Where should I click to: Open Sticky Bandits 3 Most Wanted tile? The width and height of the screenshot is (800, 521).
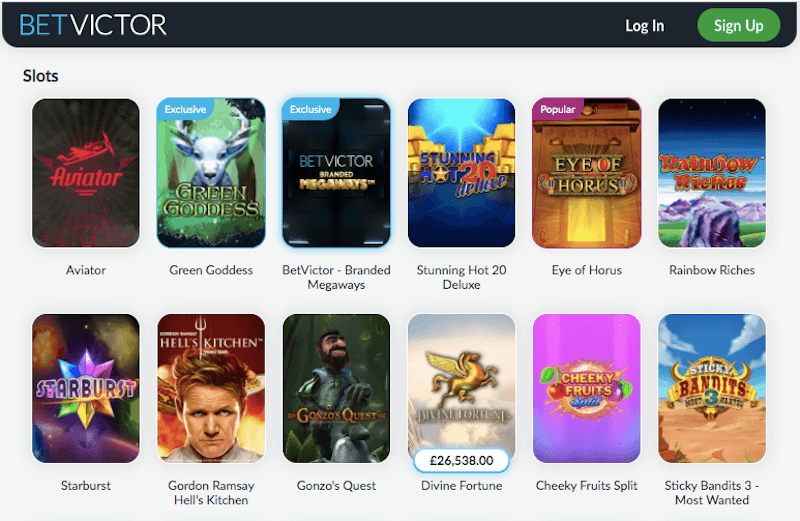click(x=712, y=388)
